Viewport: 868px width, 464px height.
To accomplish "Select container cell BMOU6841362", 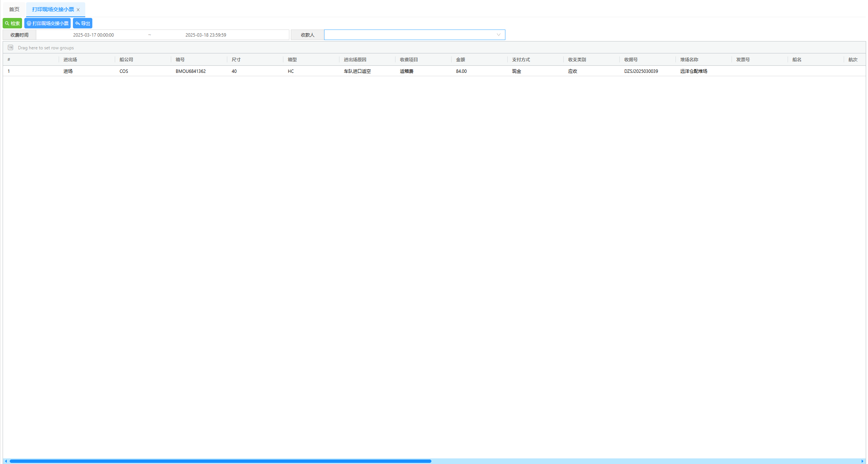I will [191, 71].
